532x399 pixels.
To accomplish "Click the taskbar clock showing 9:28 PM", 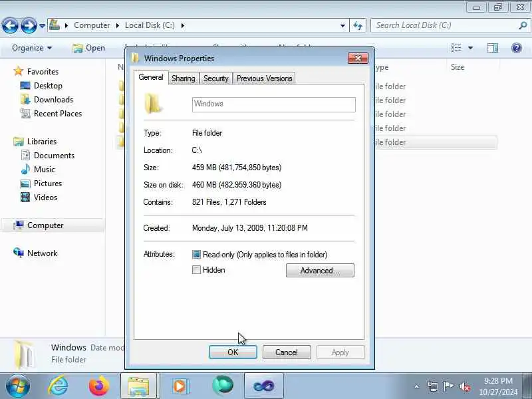I will click(498, 386).
